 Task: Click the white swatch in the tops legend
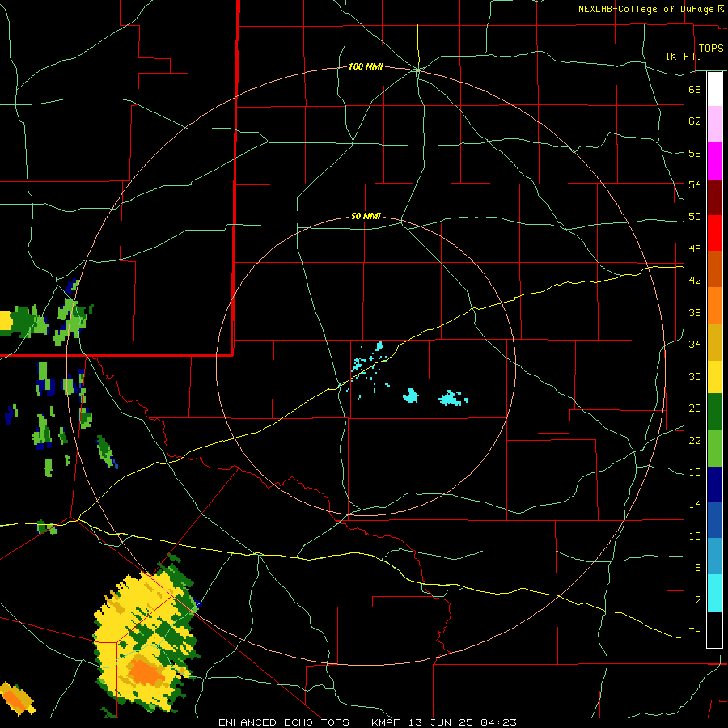pyautogui.click(x=714, y=89)
